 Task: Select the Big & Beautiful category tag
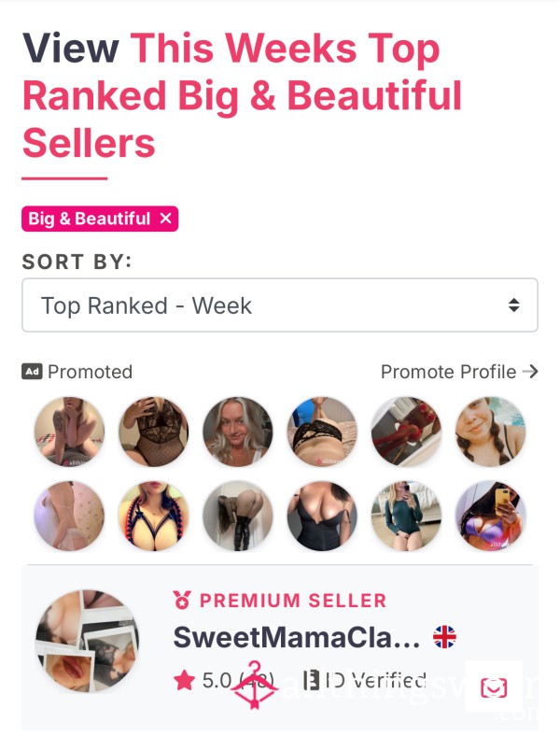[x=89, y=219]
